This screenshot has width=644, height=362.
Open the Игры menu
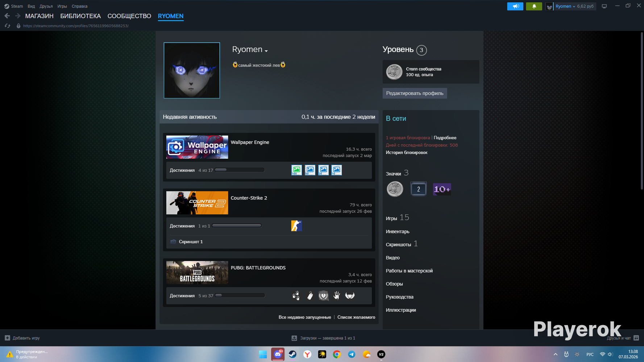62,6
